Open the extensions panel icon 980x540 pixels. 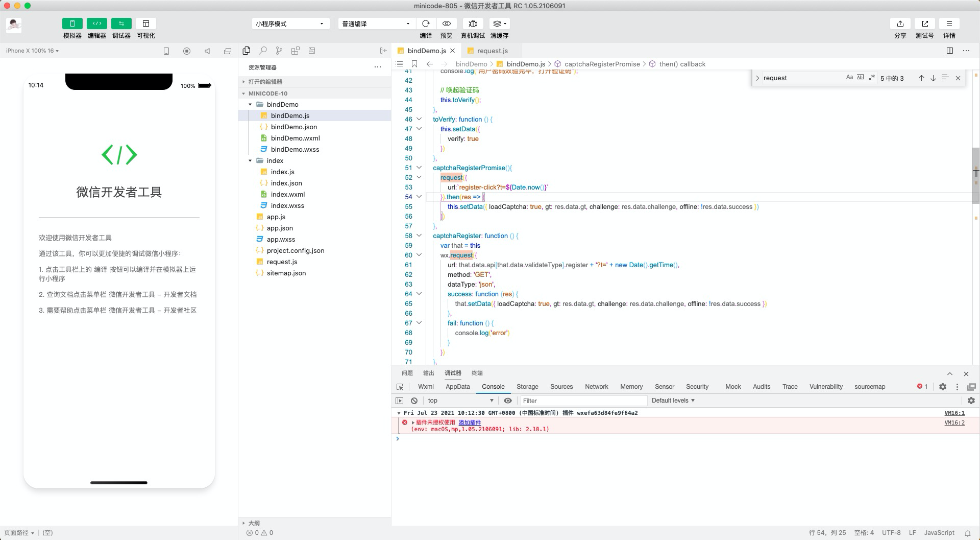pos(296,51)
